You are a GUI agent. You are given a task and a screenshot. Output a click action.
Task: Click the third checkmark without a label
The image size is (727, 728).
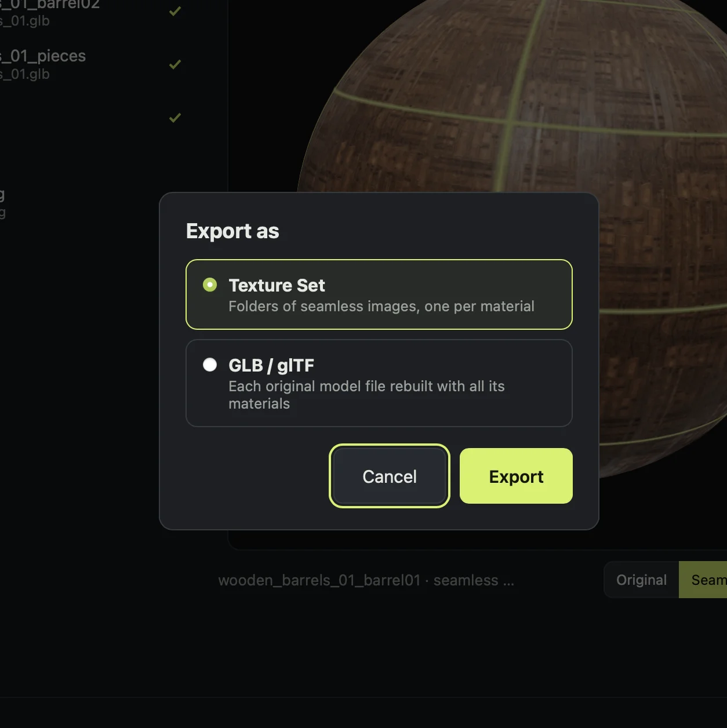tap(175, 118)
